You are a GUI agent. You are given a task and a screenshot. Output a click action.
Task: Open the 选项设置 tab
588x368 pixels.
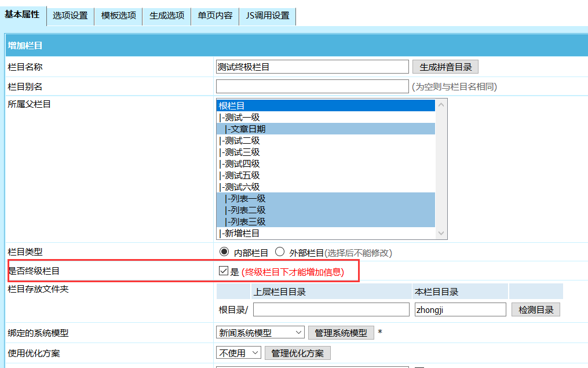(70, 16)
